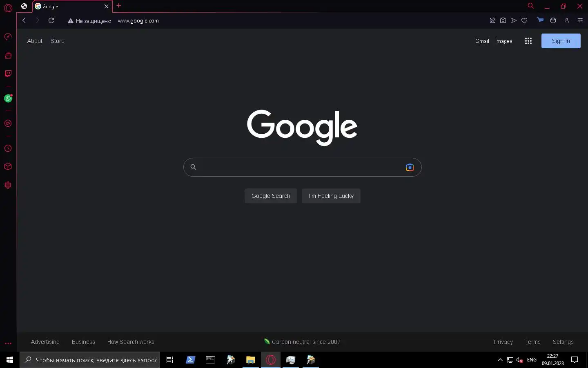The image size is (588, 368).
Task: Open tab search magnifier in title bar
Action: [531, 6]
